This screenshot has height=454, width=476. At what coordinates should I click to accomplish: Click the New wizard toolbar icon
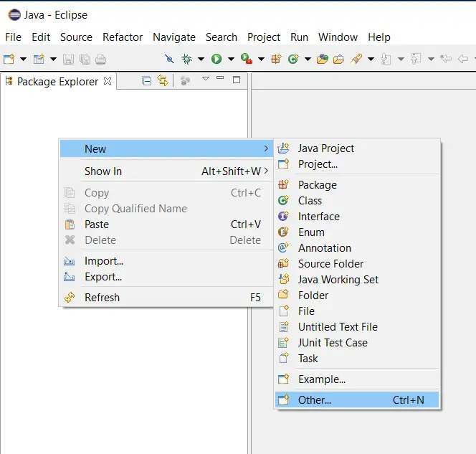(9, 59)
